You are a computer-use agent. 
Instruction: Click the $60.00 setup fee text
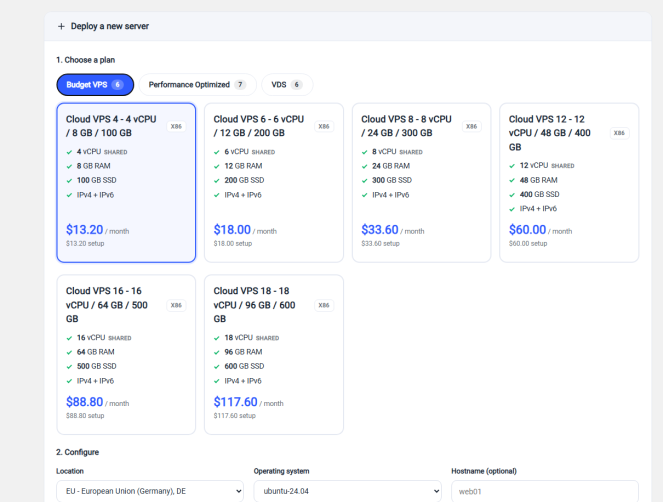[x=528, y=244]
